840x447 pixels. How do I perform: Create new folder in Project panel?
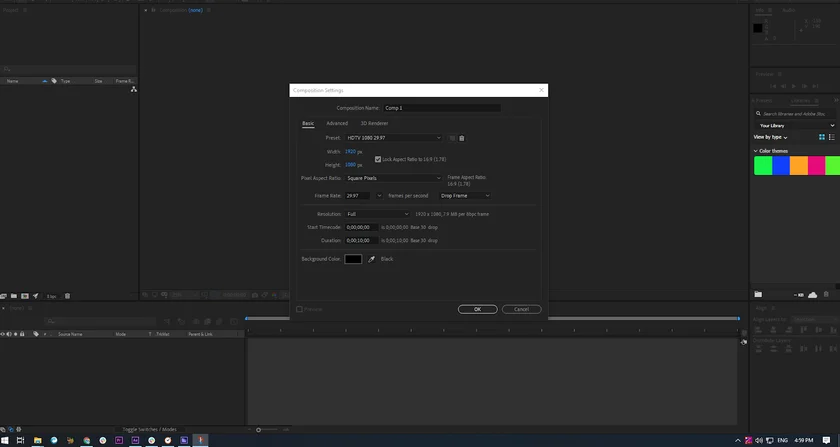click(x=14, y=296)
